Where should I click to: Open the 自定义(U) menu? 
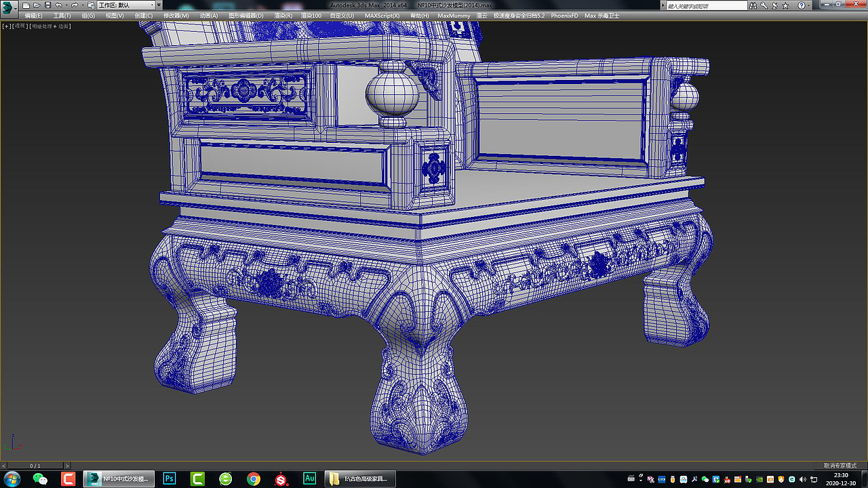coord(342,16)
